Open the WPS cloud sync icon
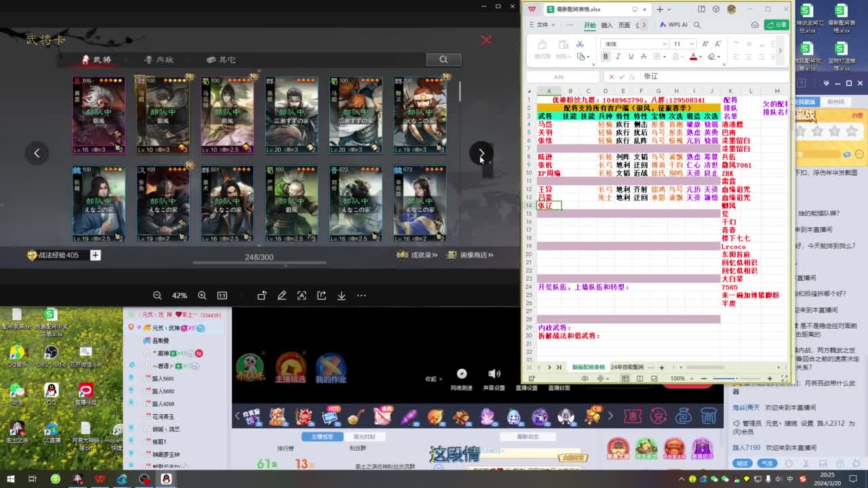868x488 pixels. [x=755, y=25]
